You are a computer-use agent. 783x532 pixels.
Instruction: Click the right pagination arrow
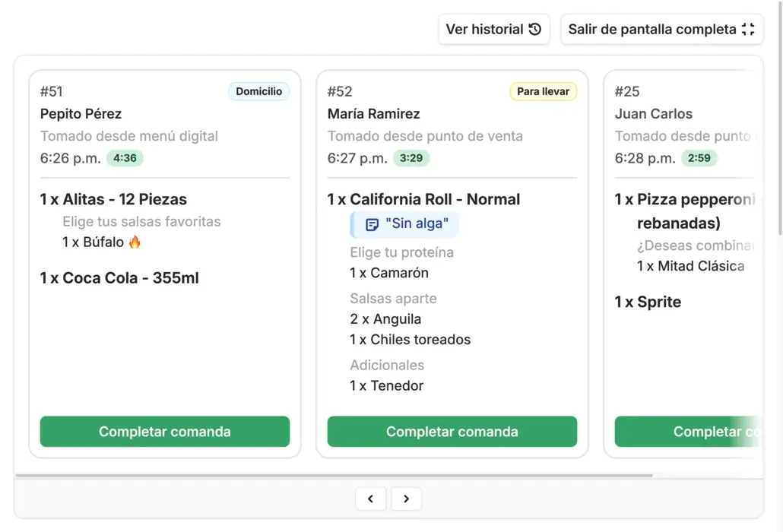407,499
